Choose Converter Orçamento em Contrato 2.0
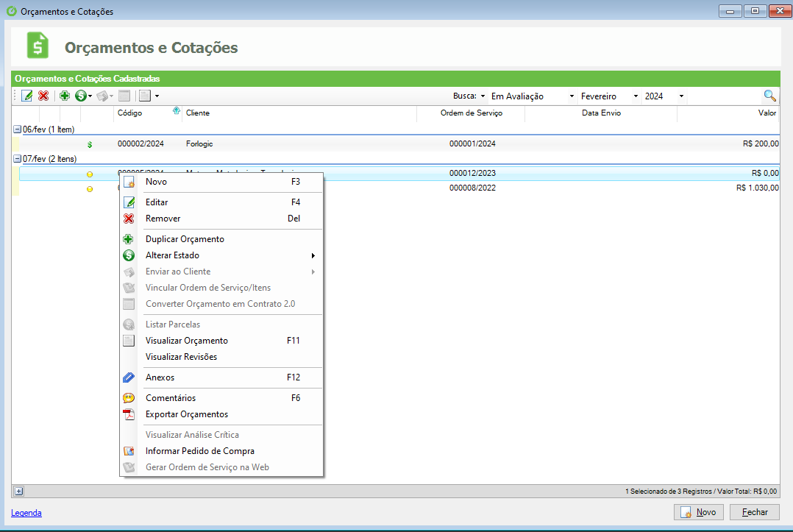Screen dimensions: 793x532 (221, 304)
